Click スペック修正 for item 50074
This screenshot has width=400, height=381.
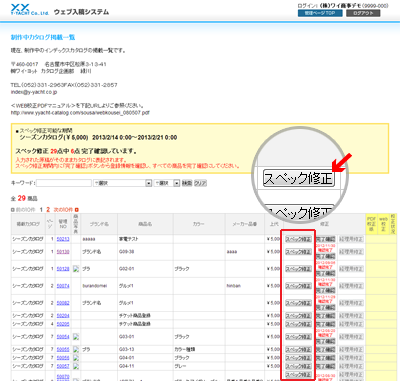298,286
